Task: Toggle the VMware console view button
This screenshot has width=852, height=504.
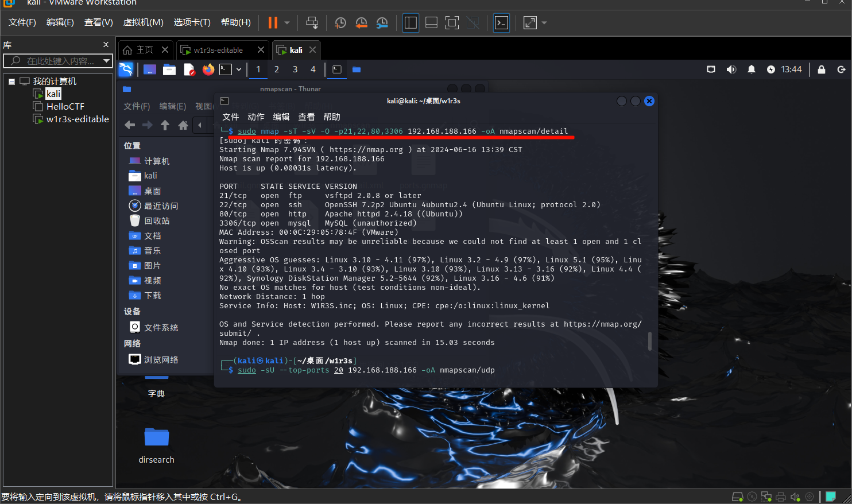Action: (501, 23)
